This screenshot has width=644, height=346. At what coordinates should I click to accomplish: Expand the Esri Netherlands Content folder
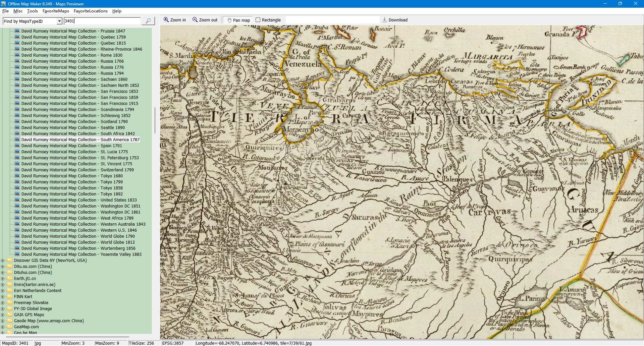point(3,291)
